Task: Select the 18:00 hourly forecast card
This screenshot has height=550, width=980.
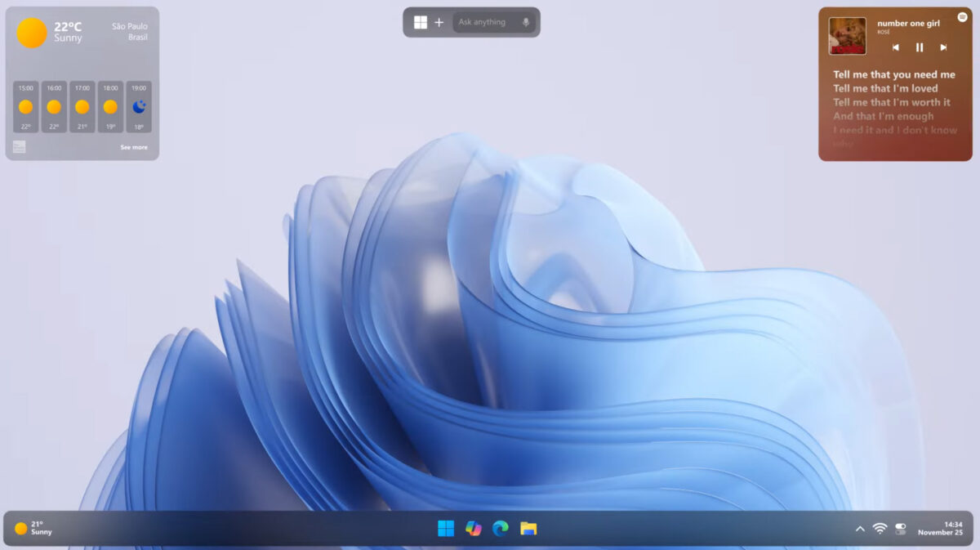Action: pyautogui.click(x=110, y=107)
